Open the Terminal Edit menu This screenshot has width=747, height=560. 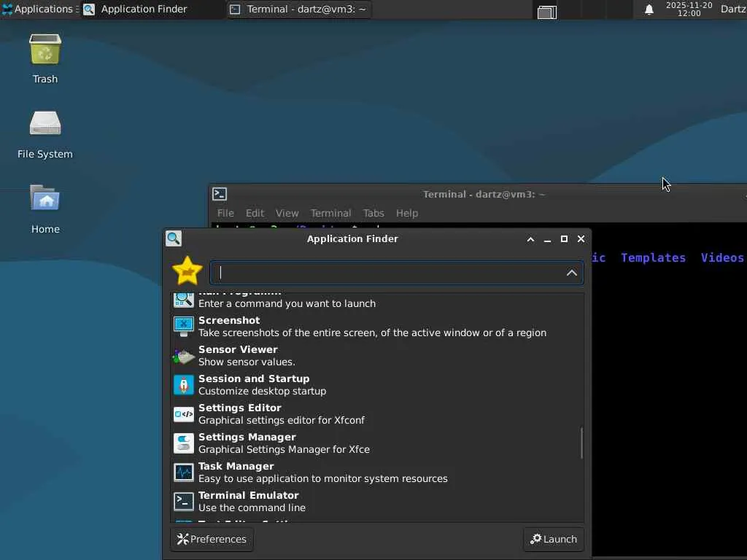255,213
